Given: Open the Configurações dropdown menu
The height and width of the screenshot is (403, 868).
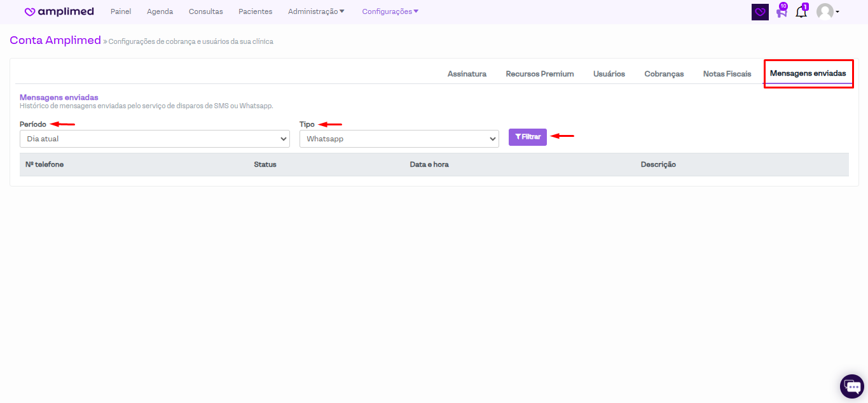Looking at the screenshot, I should (390, 11).
